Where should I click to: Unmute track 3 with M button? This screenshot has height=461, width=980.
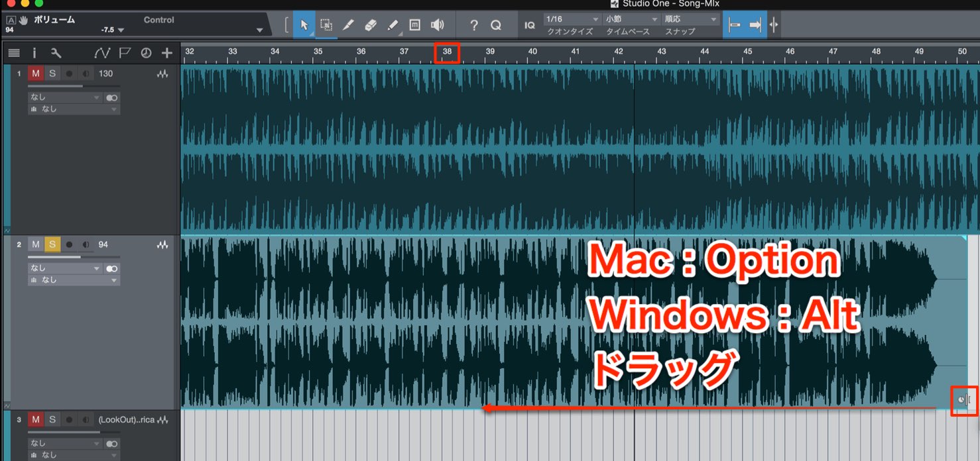point(36,419)
